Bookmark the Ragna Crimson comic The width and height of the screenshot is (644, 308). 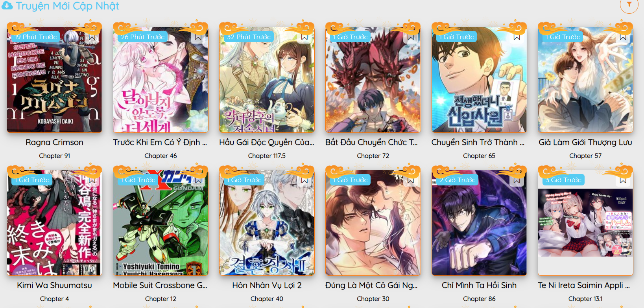coord(92,37)
